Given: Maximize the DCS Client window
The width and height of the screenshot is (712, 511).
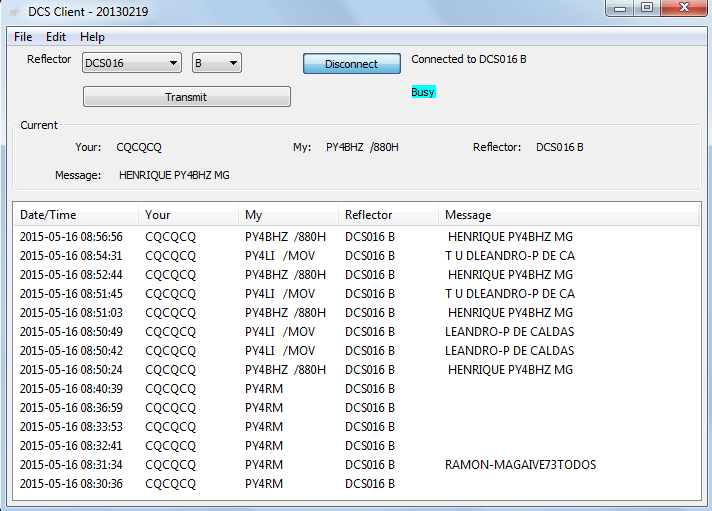Looking at the screenshot, I should pos(647,8).
